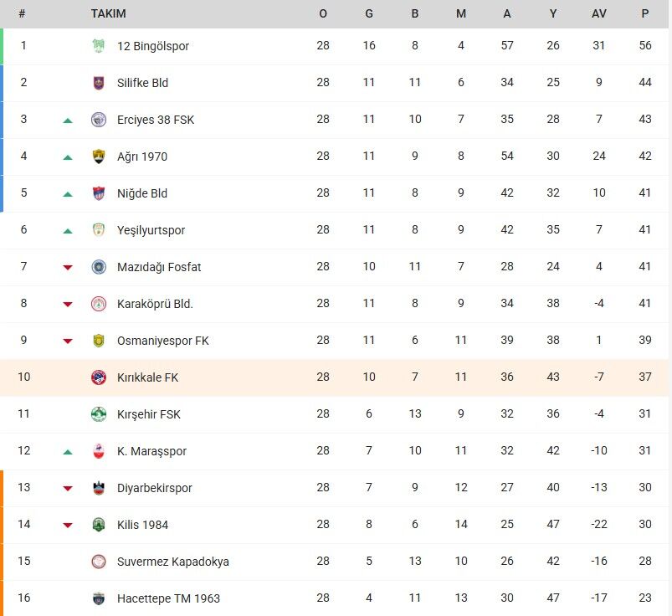The image size is (672, 616).
Task: Click the Kırıkkale FK club logo
Action: click(x=99, y=377)
